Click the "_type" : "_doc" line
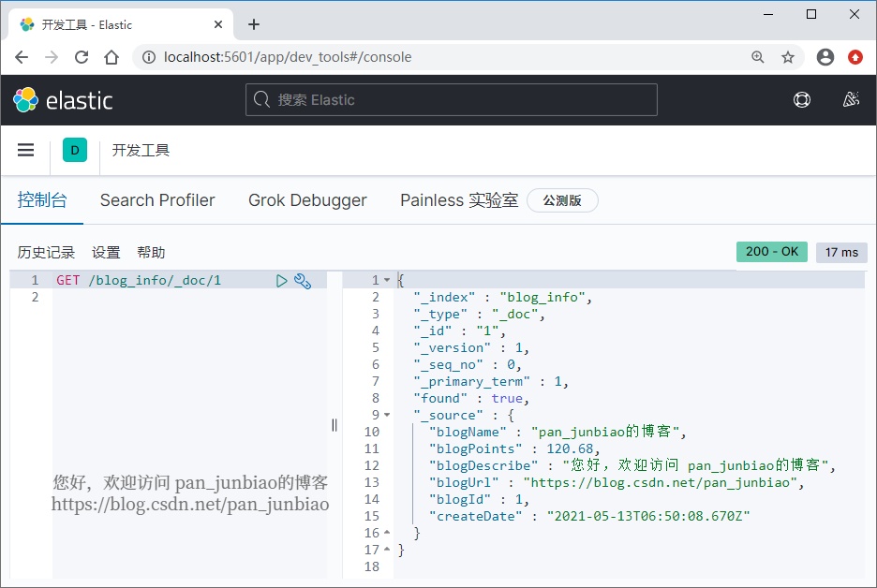Image resolution: width=877 pixels, height=588 pixels. point(479,314)
